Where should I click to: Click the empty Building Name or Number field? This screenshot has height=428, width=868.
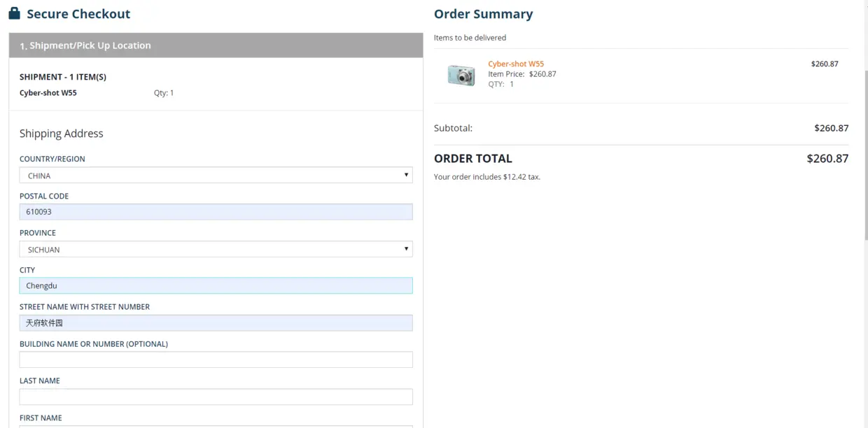[x=216, y=359]
